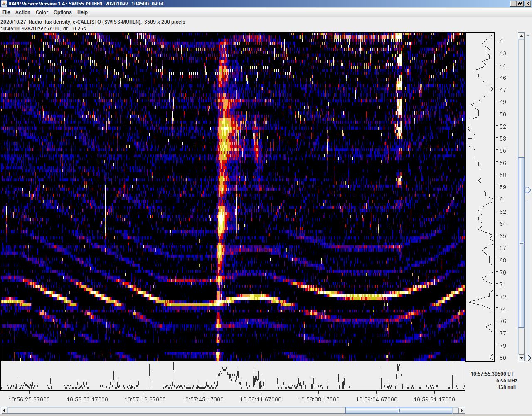Click the 72 frequency axis label

(x=502, y=297)
